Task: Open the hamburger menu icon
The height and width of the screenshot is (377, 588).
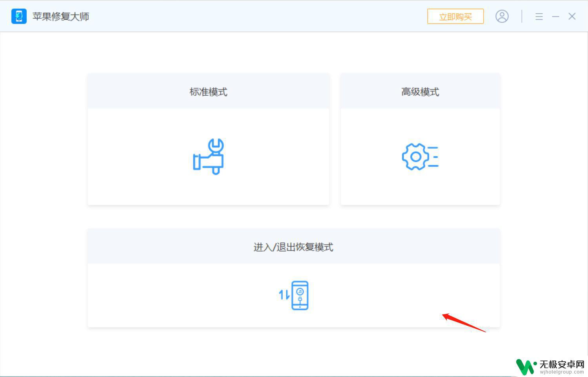Action: click(x=539, y=16)
